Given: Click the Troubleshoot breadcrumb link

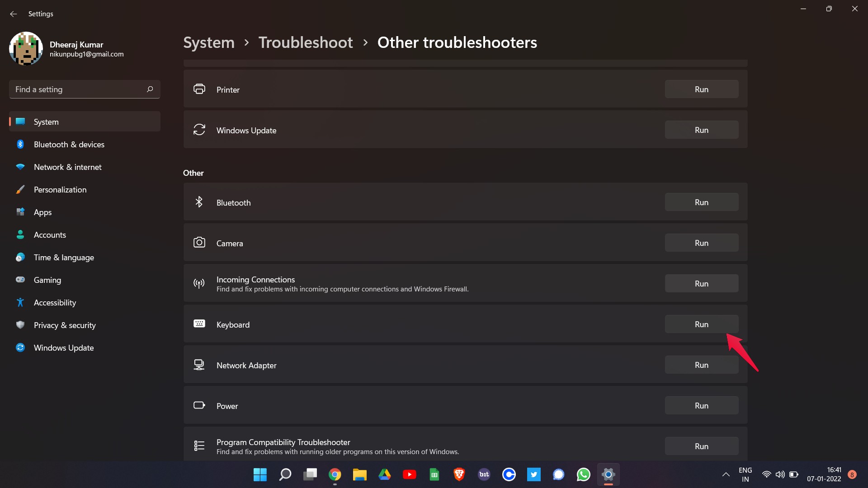Looking at the screenshot, I should [x=306, y=42].
